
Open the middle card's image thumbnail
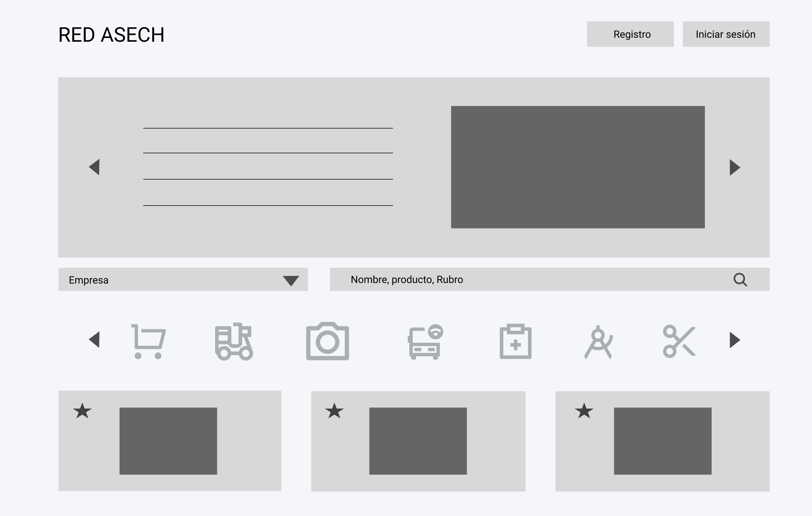(418, 441)
